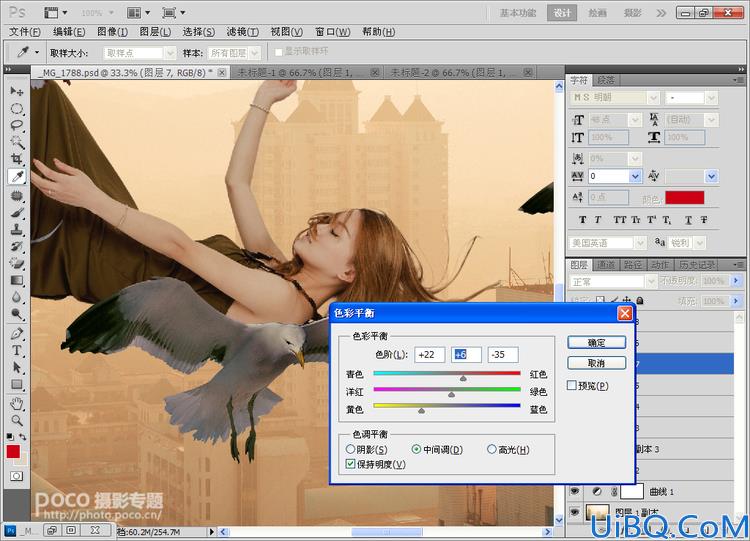The width and height of the screenshot is (750, 541).
Task: Select the Path Selection tool
Action: point(17,367)
